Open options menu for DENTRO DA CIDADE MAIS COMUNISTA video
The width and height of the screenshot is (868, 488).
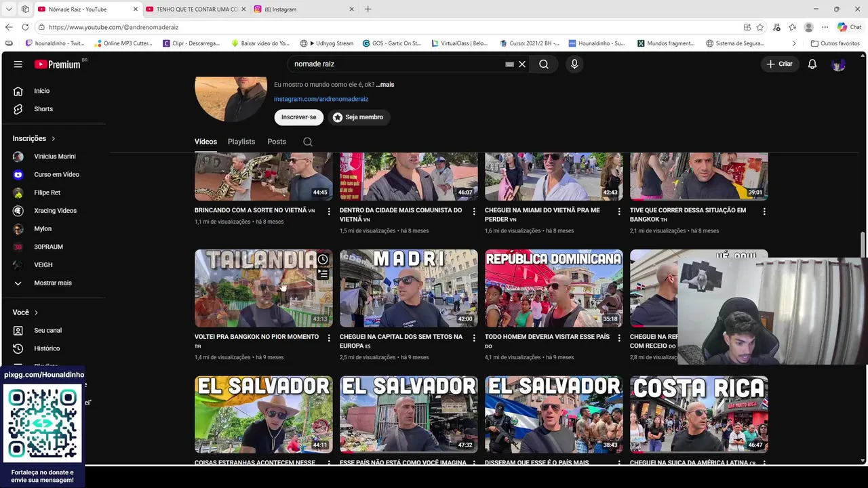474,211
